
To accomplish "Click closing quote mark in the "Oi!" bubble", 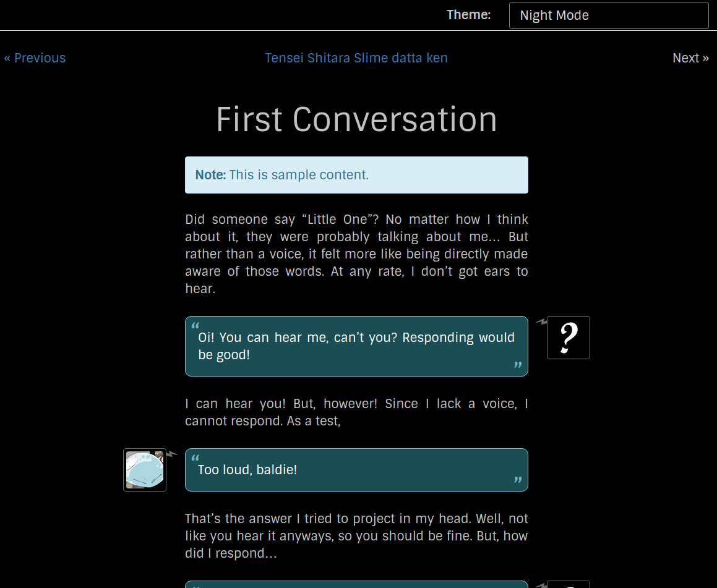I will pos(518,365).
